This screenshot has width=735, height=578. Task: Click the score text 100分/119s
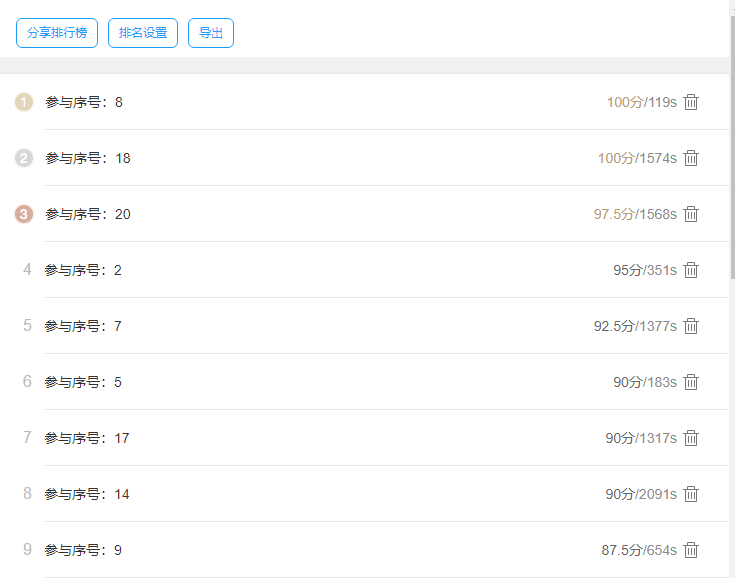point(642,102)
